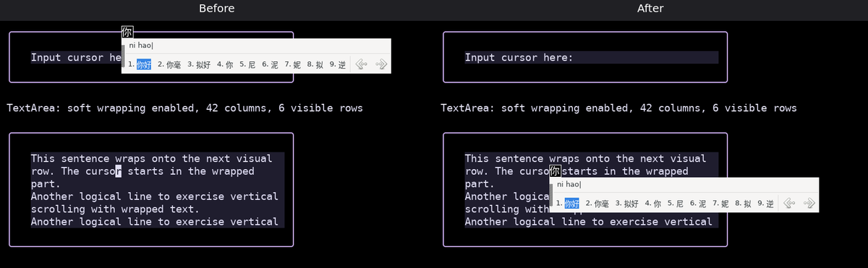The image size is (868, 268).
Task: Pick candidate 6 泥 in Before popup
Action: pyautogui.click(x=270, y=64)
